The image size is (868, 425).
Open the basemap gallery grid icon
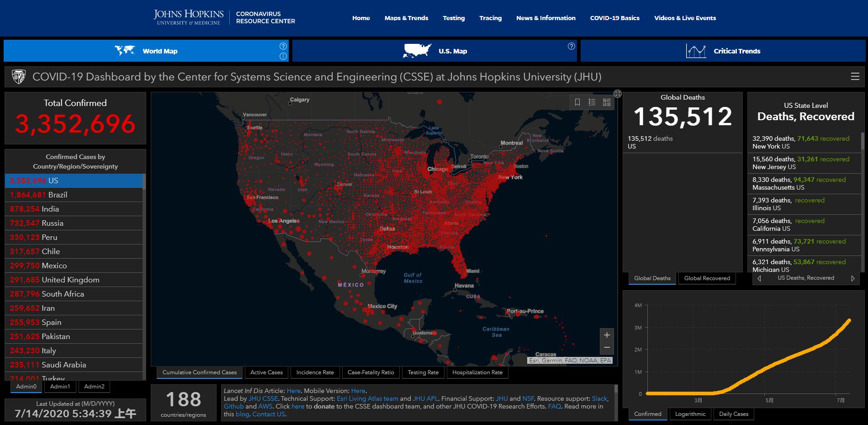(607, 102)
